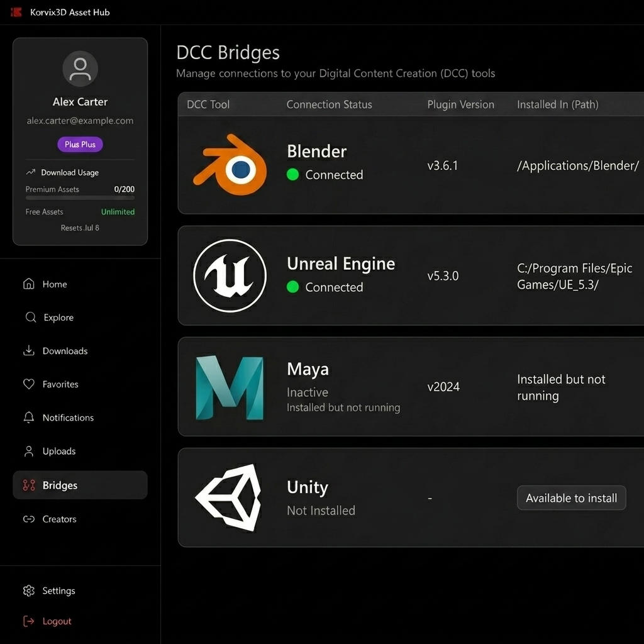Screen dimensions: 644x644
Task: Click the Explore magnifier icon
Action: pyautogui.click(x=31, y=317)
